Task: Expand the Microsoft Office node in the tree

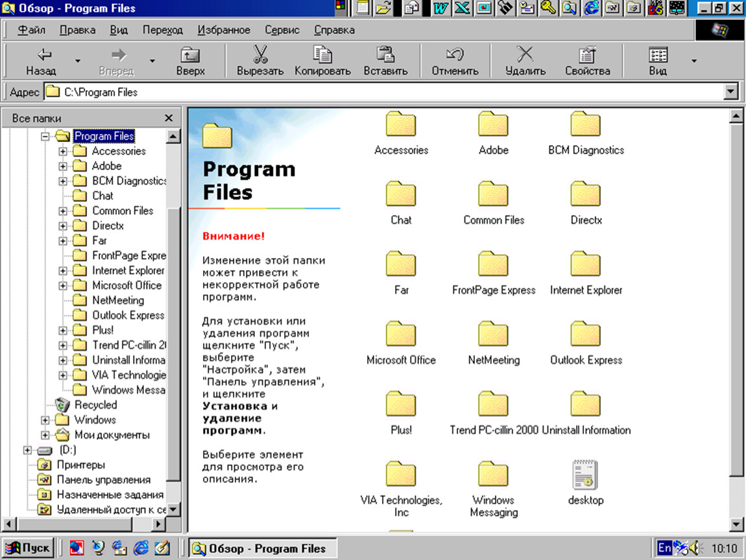Action: click(x=63, y=286)
